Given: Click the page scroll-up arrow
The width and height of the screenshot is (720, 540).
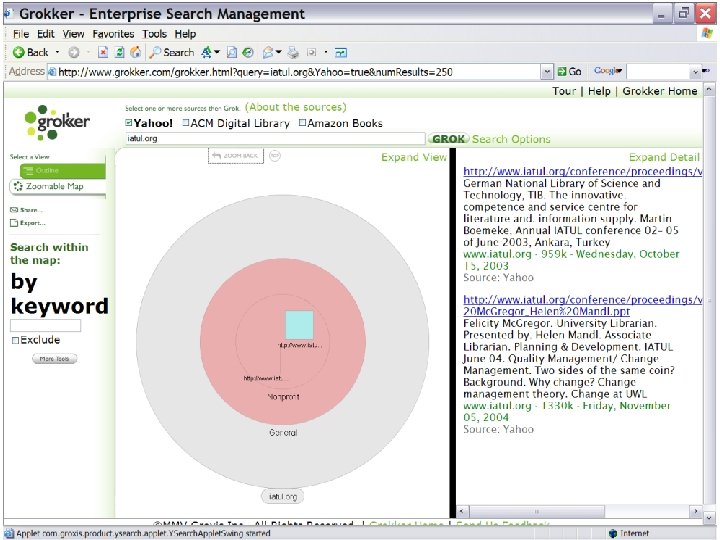Looking at the screenshot, I should [x=709, y=88].
